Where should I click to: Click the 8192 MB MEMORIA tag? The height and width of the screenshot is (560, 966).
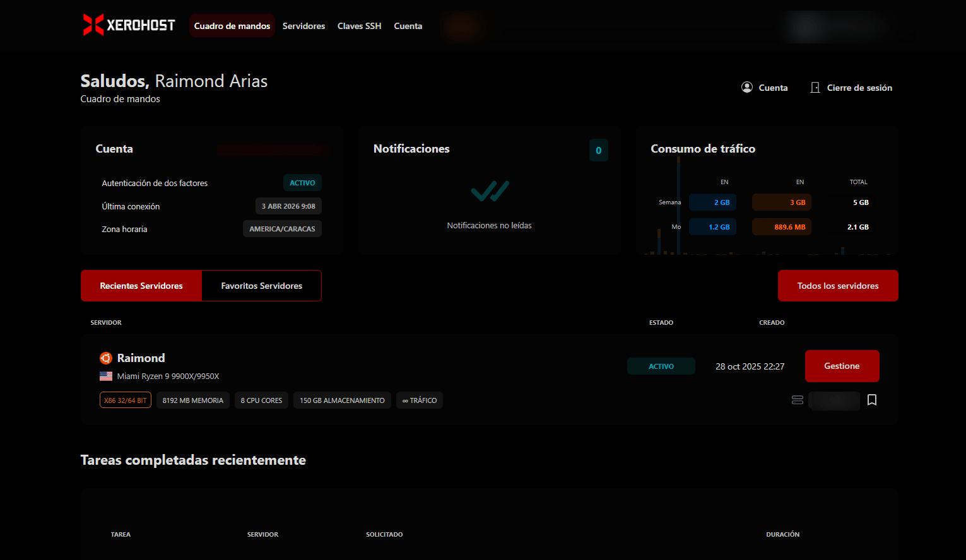coord(192,400)
